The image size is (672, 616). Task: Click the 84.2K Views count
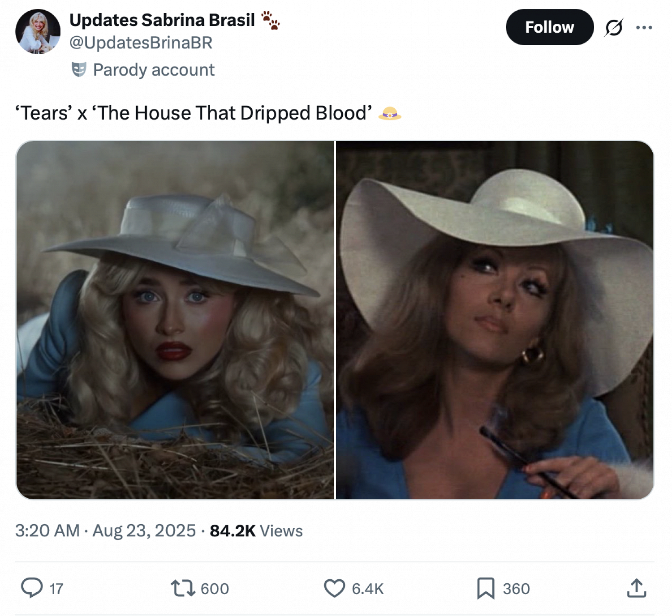(256, 530)
